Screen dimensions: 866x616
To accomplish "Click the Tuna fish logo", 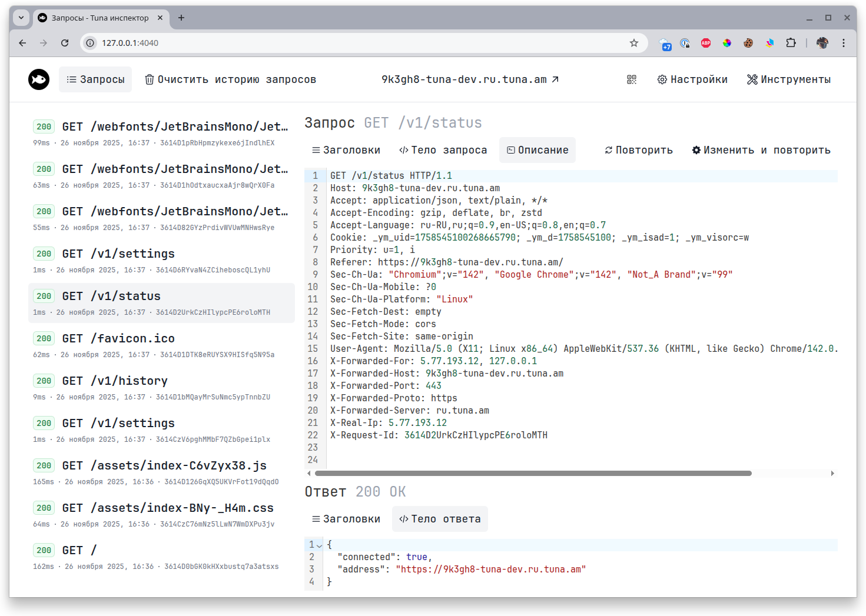I will tap(39, 79).
